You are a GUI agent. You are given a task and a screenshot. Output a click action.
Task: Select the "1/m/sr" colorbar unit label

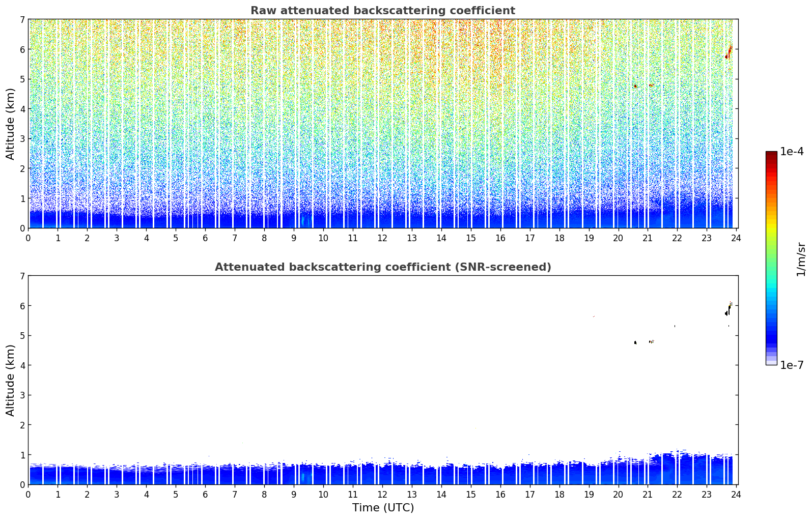click(801, 259)
